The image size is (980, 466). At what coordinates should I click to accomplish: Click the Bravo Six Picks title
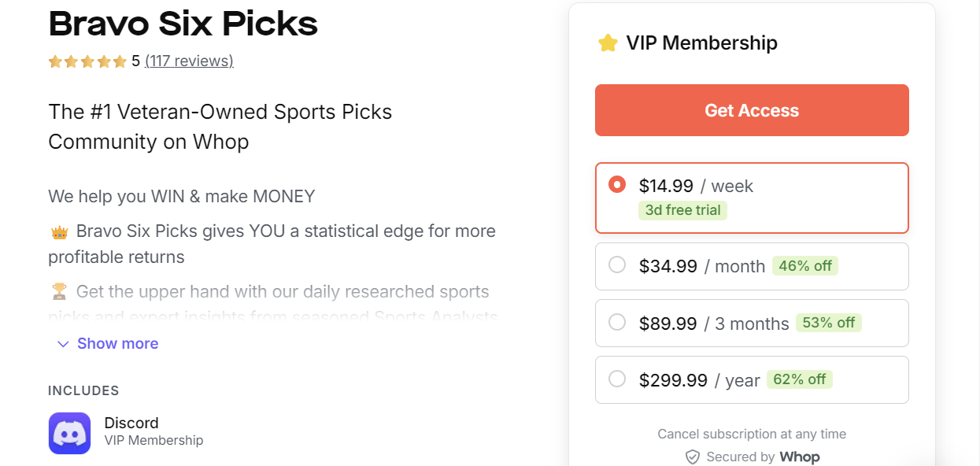coord(183,25)
